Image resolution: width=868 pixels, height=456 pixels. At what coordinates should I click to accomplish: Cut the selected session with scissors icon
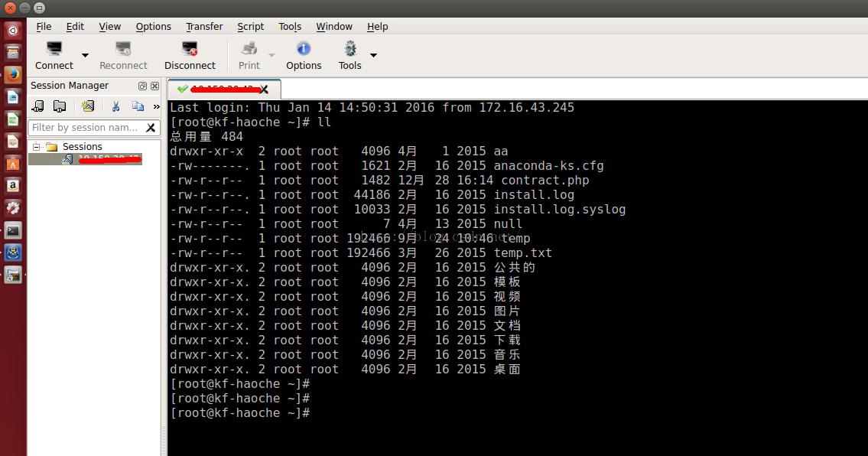[x=115, y=106]
